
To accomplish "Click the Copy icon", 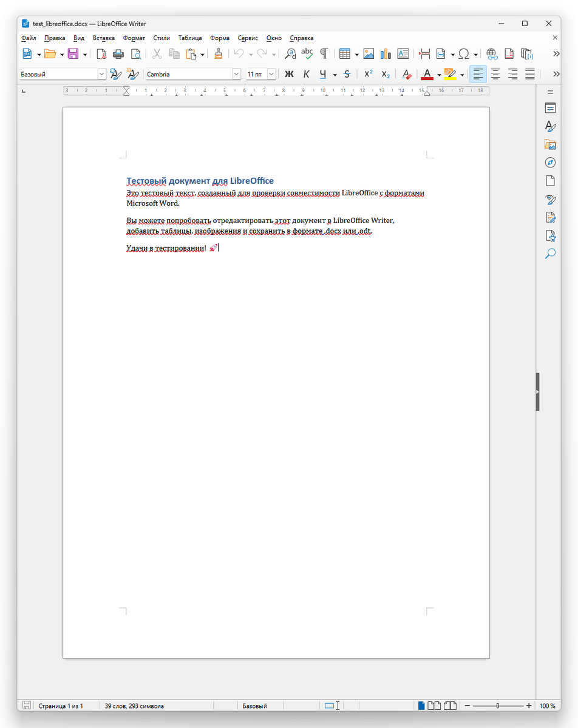I will point(174,54).
